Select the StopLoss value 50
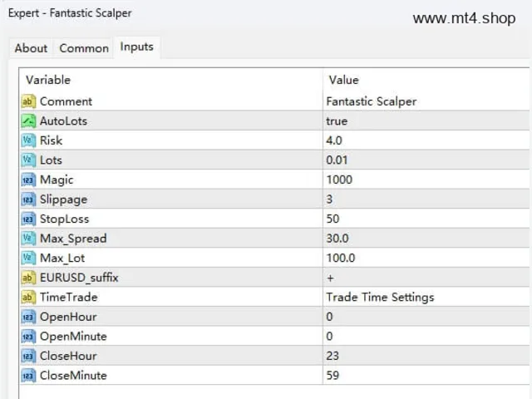The image size is (532, 399). click(426, 219)
